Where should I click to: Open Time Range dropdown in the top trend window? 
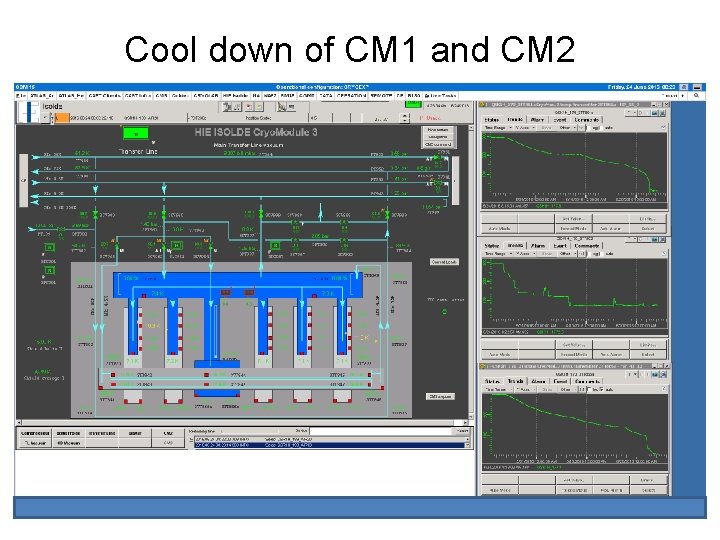498,128
